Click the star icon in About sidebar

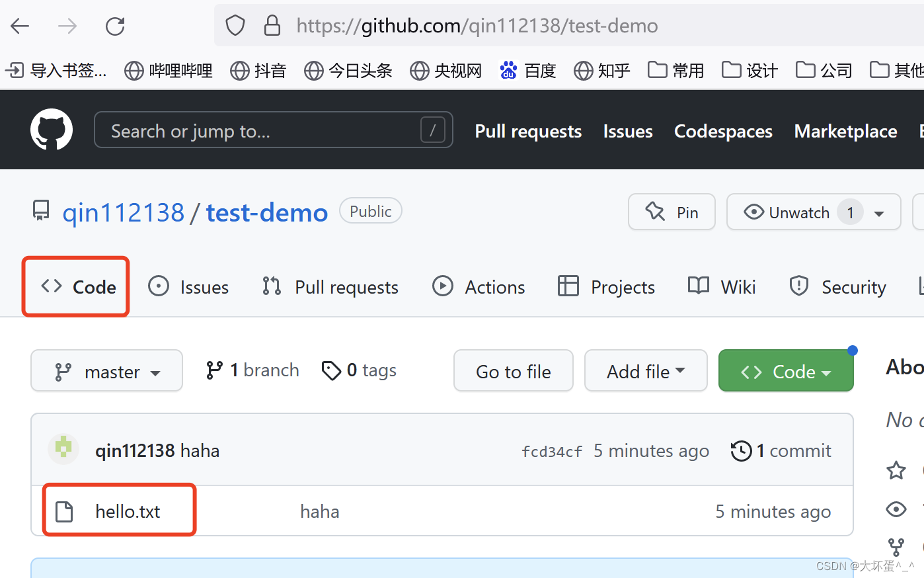click(896, 470)
